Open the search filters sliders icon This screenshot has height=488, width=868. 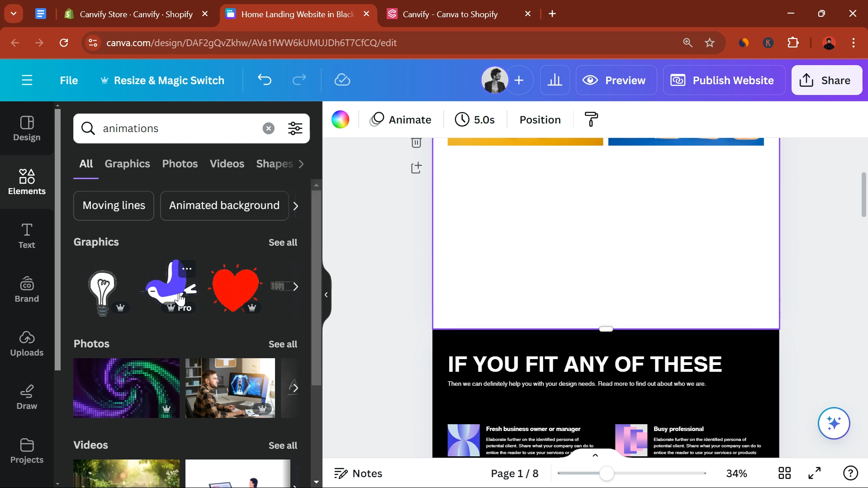295,128
